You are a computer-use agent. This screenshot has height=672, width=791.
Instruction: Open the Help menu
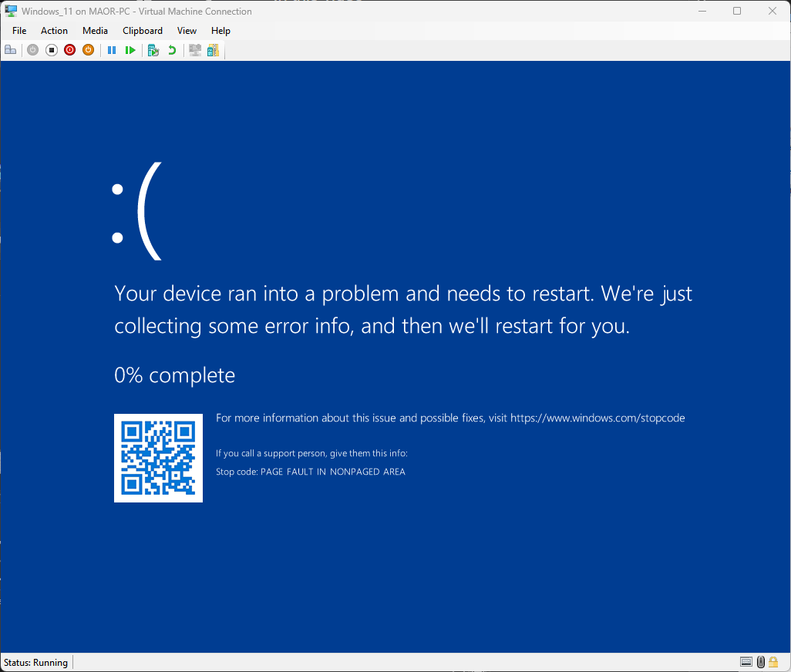click(x=220, y=31)
